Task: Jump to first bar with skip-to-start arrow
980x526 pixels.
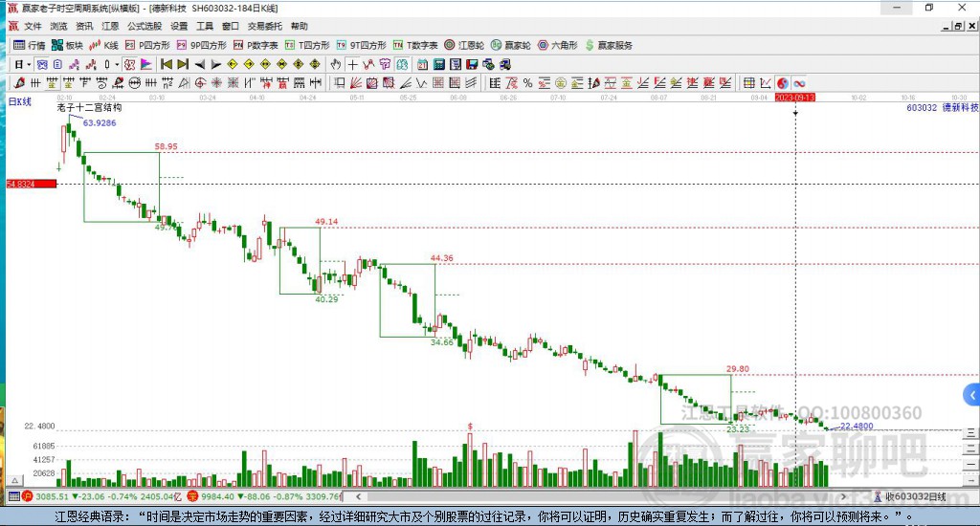Action: [167, 64]
